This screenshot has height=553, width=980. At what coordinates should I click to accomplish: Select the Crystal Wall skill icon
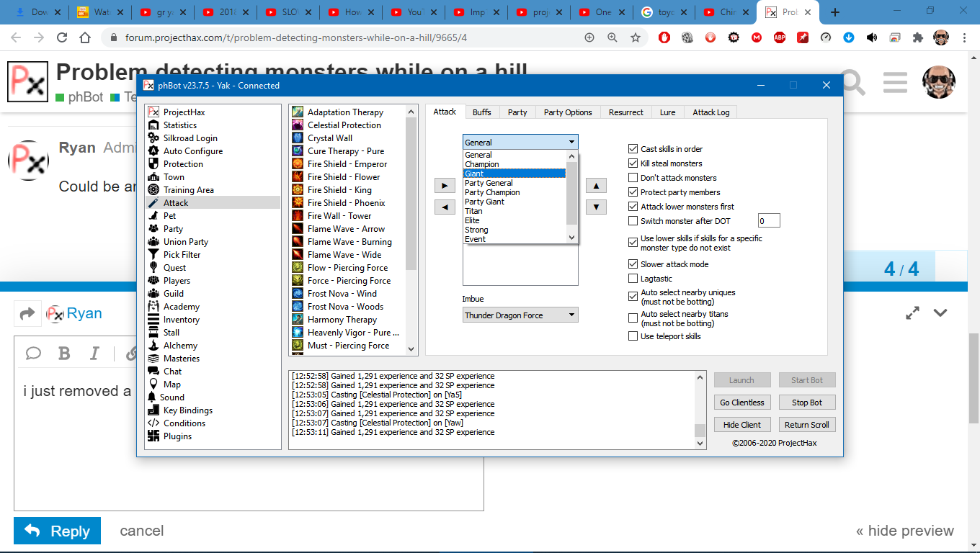[x=298, y=138]
